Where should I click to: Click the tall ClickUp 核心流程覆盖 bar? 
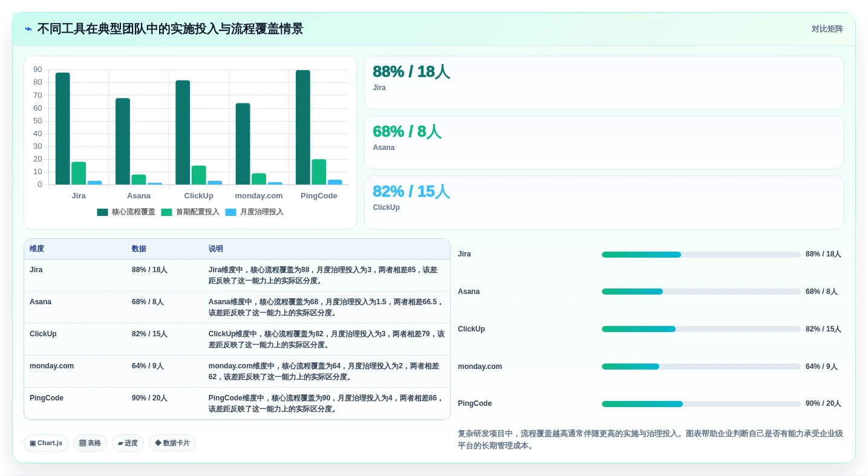point(183,132)
